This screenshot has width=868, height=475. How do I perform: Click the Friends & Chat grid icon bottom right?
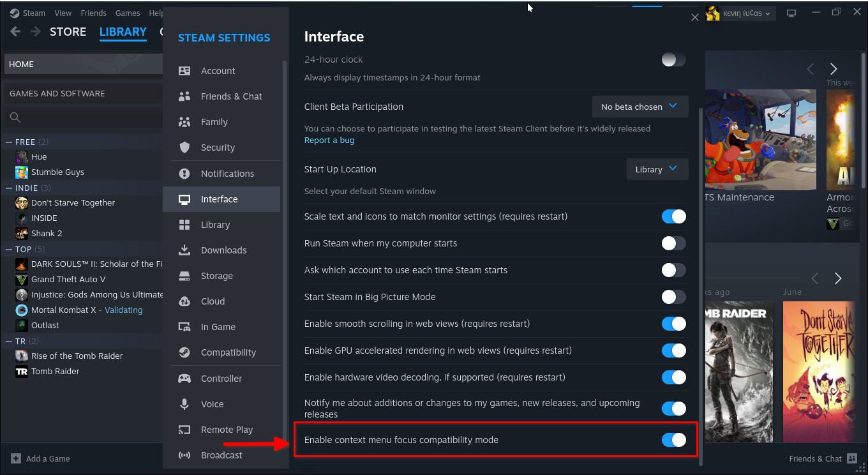[852, 458]
